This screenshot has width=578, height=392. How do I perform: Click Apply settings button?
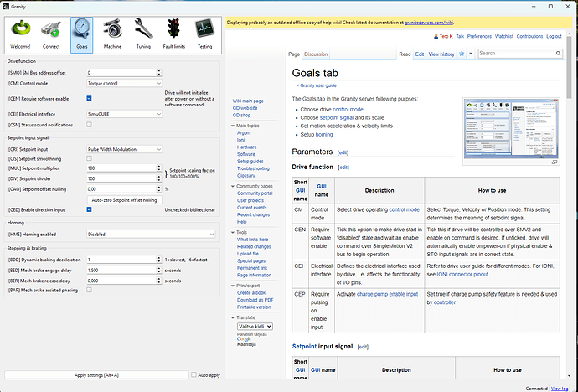click(x=96, y=375)
